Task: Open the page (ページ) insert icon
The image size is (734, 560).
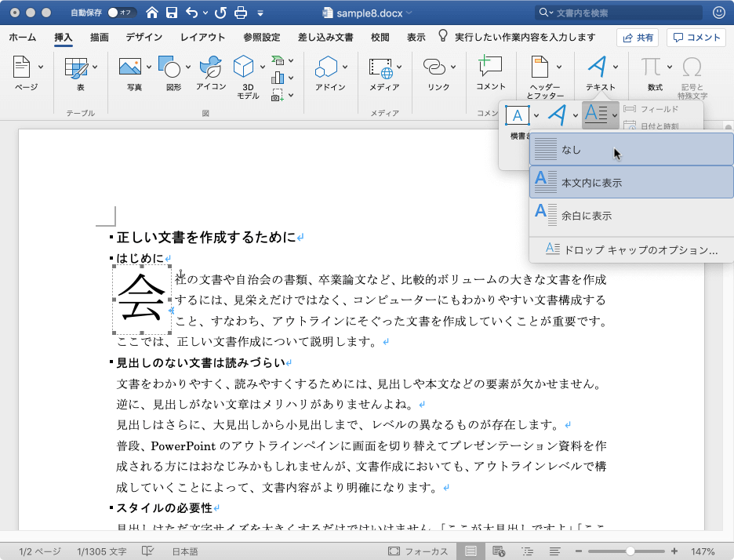Action: (21, 67)
